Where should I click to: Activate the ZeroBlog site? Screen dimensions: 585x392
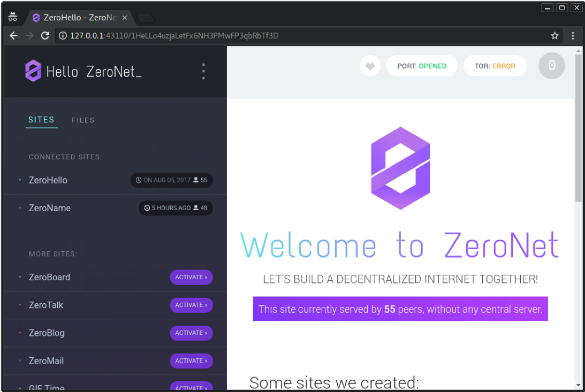point(192,333)
